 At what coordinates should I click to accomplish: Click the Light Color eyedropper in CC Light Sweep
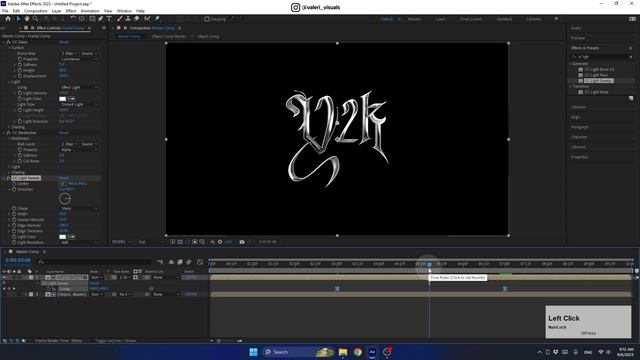coord(71,237)
